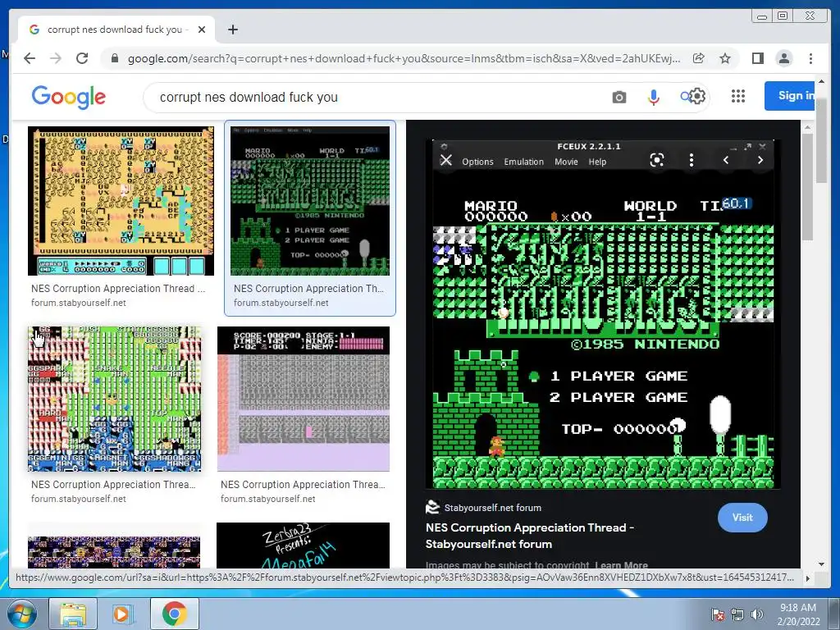This screenshot has height=630, width=840.
Task: Start voice search with microphone icon
Action: tap(653, 97)
